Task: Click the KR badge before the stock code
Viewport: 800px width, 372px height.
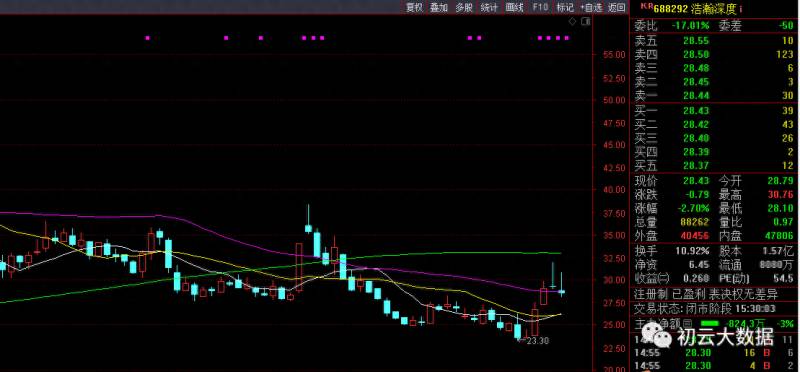Action: [646, 6]
